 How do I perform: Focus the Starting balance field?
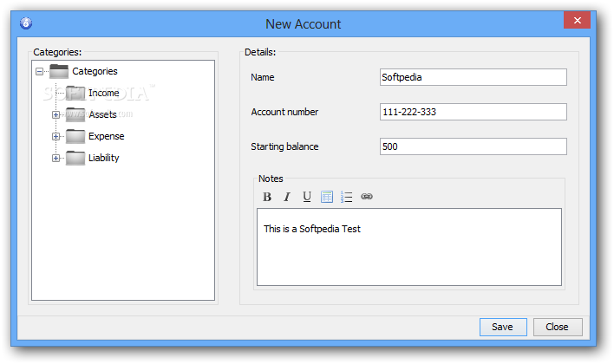[473, 146]
